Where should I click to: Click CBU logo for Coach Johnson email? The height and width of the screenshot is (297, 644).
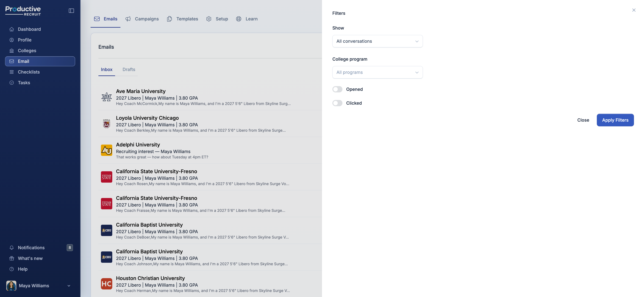(106, 257)
